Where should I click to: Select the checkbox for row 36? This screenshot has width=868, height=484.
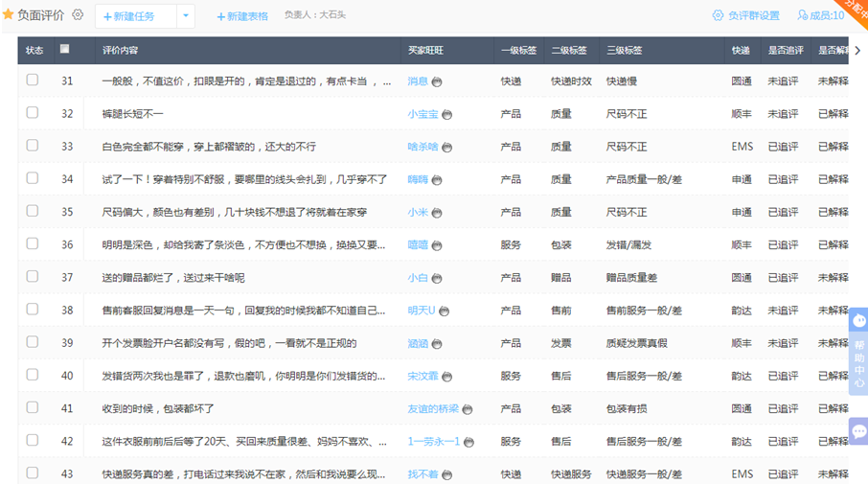click(x=33, y=244)
